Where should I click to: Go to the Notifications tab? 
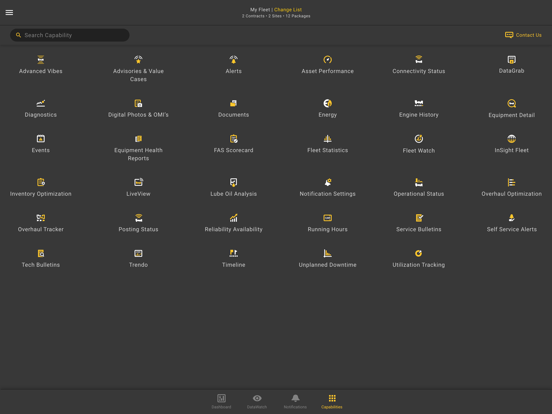pos(295,401)
